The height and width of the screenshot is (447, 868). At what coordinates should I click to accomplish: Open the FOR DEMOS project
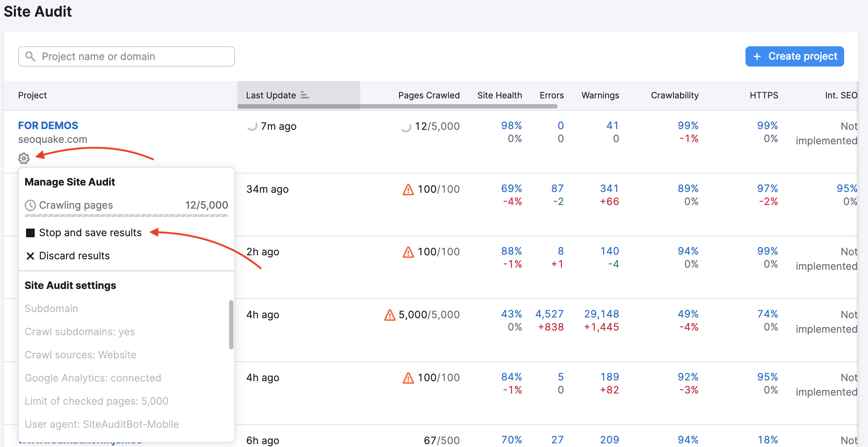(48, 125)
